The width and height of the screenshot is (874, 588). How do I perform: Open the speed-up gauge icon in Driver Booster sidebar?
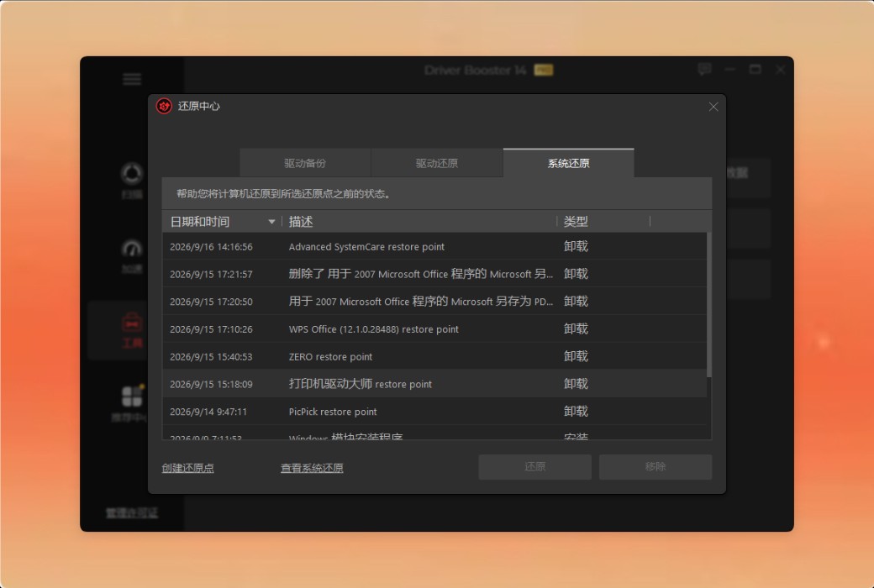132,249
